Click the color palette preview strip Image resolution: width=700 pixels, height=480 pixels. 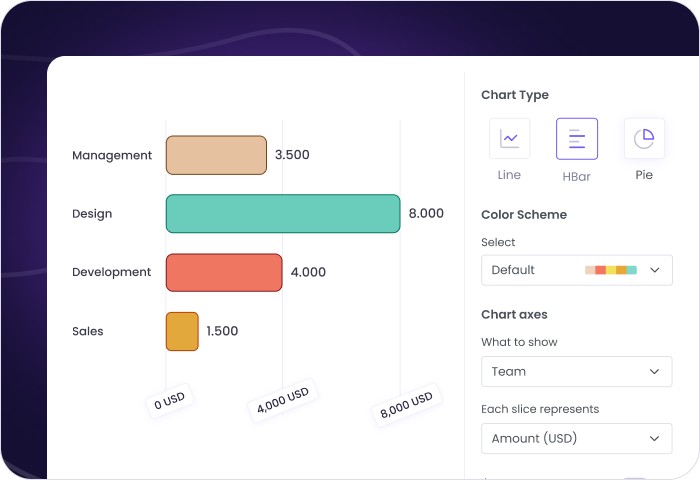click(610, 270)
